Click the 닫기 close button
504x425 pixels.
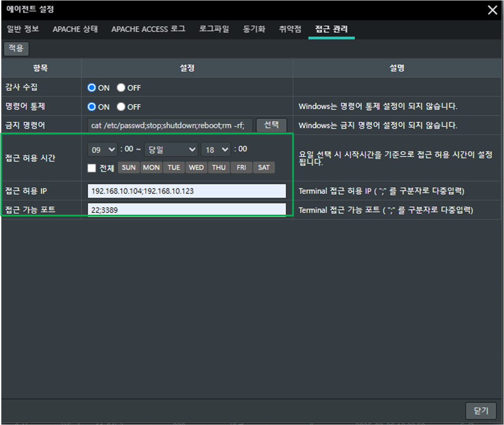tap(480, 411)
